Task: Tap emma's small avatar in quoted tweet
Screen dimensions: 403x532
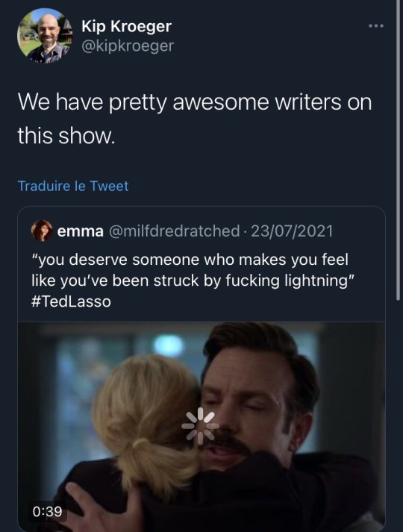Action: tap(42, 231)
